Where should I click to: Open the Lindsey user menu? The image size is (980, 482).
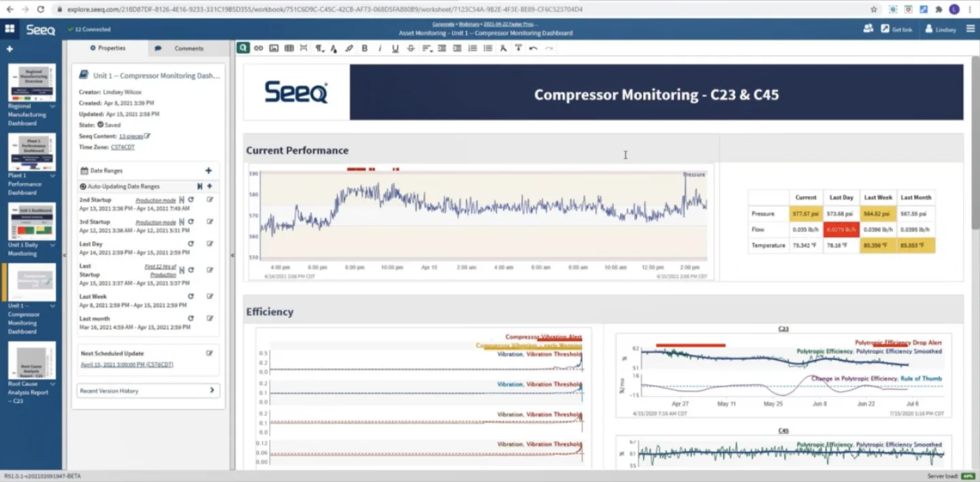coord(940,29)
